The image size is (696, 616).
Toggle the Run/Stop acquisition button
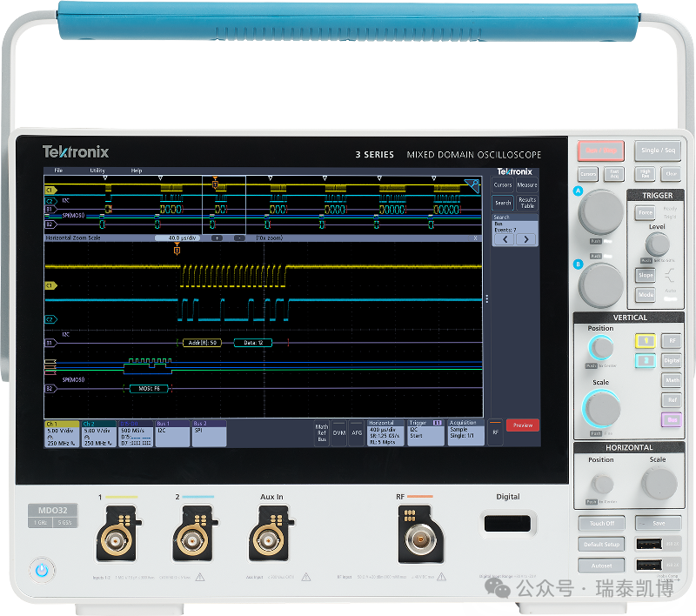[x=600, y=151]
